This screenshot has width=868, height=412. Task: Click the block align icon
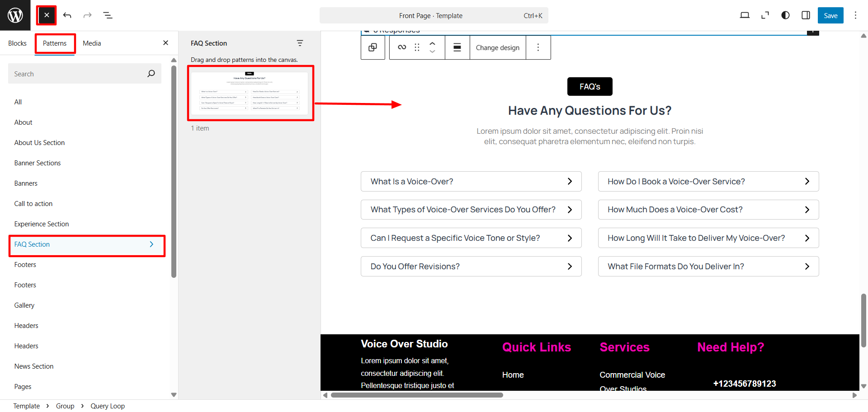[457, 47]
